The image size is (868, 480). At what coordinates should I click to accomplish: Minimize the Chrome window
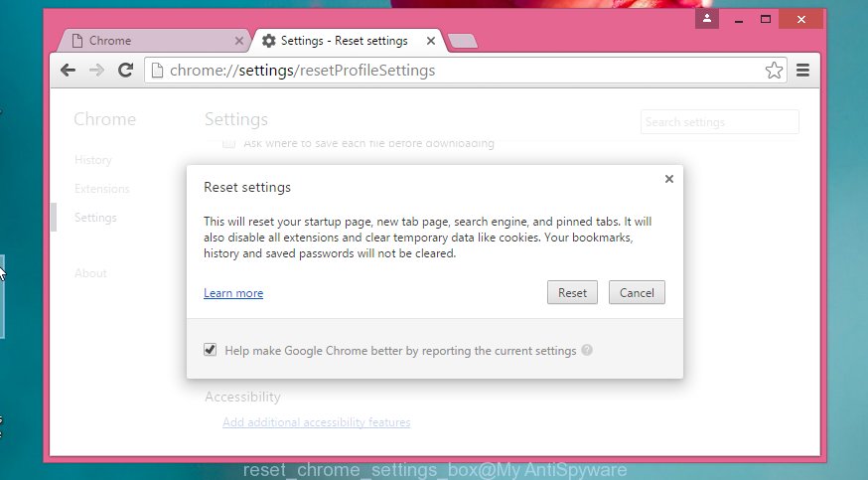[x=739, y=19]
